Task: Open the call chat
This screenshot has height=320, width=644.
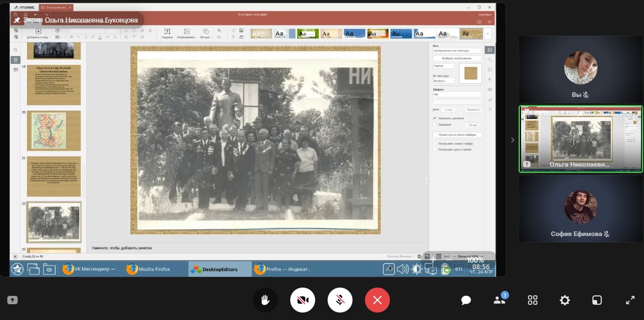Action: point(466,300)
